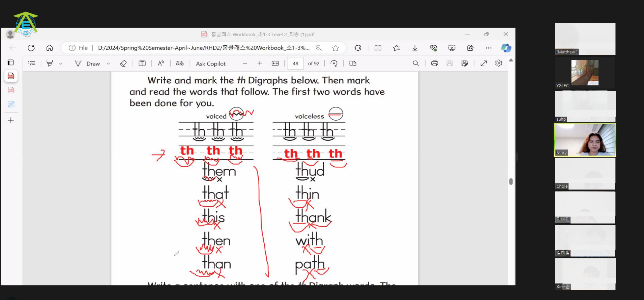Click the word "thank" in the worksheet
Image resolution: width=644 pixels, height=300 pixels.
click(x=313, y=216)
